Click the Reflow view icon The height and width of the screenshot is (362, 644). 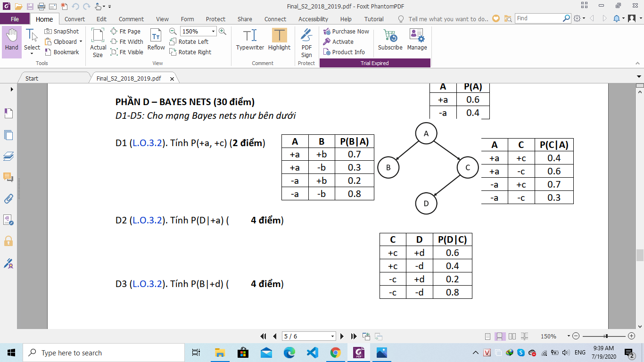156,39
